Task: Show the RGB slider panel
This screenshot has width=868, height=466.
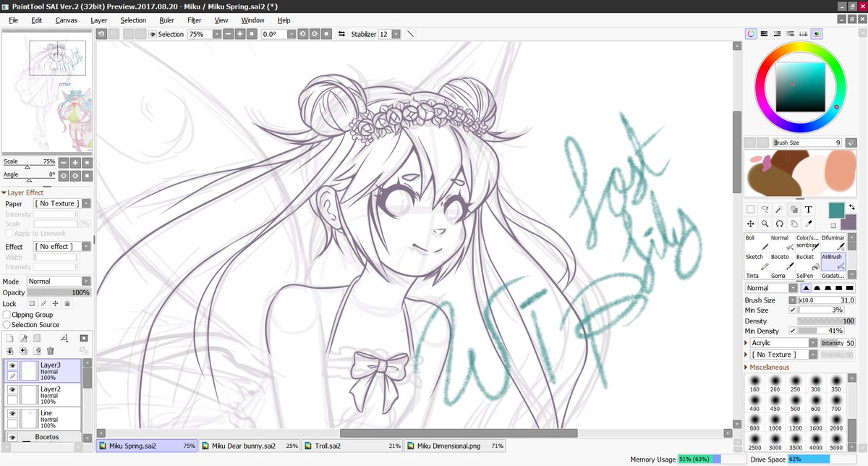Action: click(765, 33)
